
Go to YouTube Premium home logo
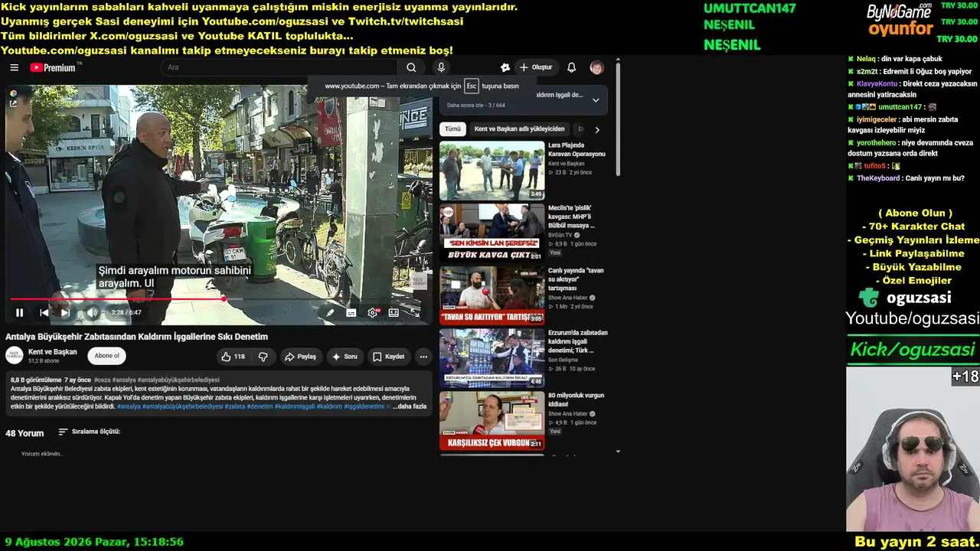point(53,67)
